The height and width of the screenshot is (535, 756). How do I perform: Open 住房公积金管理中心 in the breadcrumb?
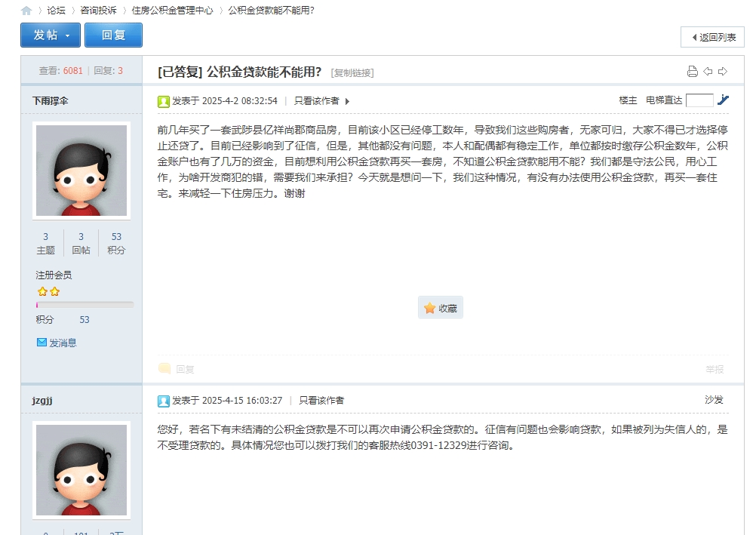172,11
